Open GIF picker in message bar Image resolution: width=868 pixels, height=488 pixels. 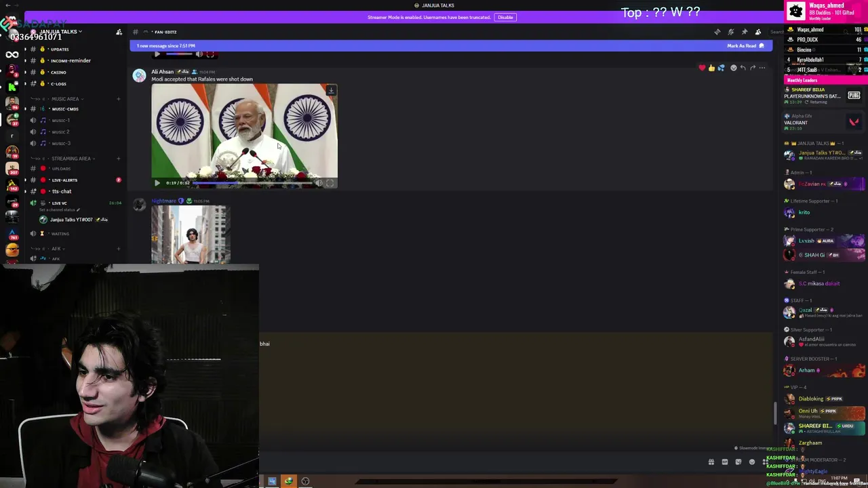725,462
